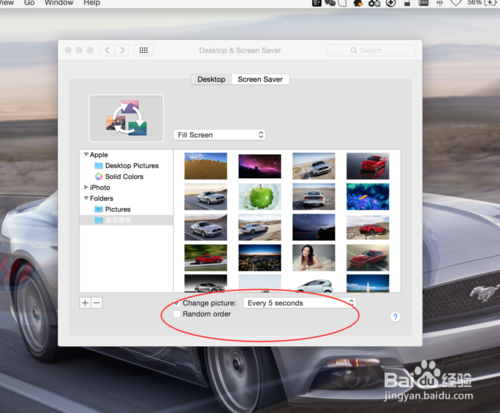Image resolution: width=500 pixels, height=413 pixels.
Task: Choose the purple nebula wallpaper
Action: (x=260, y=166)
